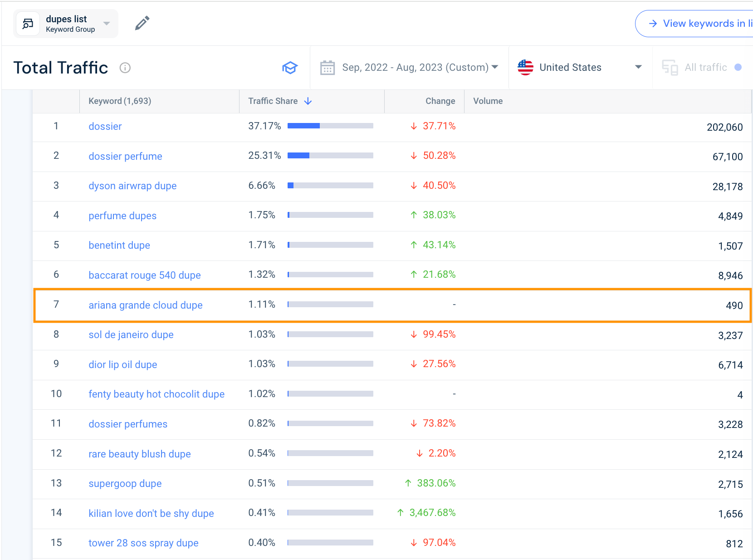Viewport: 753px width, 560px height.
Task: Click dossier perfume traffic share bar
Action: pos(330,156)
